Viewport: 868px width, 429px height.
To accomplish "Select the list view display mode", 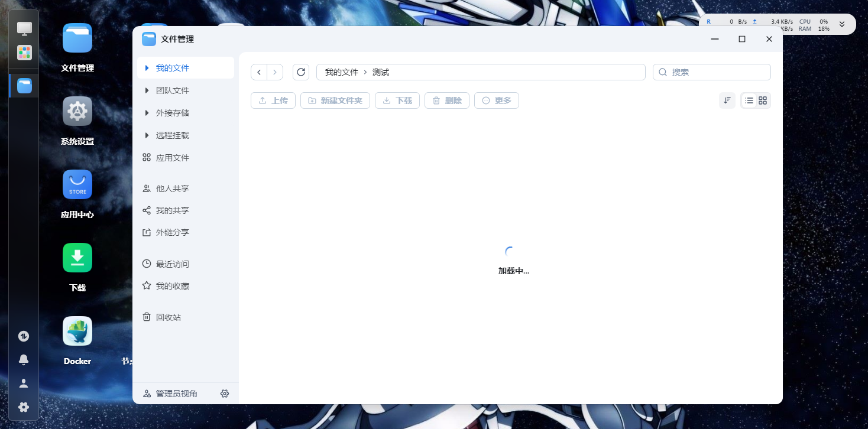I will [749, 100].
